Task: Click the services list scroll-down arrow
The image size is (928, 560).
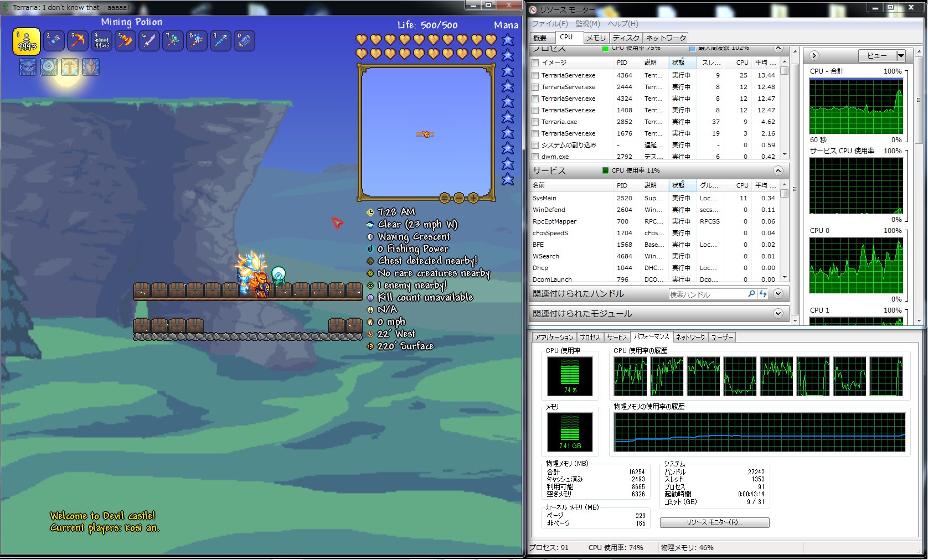Action: click(x=785, y=278)
